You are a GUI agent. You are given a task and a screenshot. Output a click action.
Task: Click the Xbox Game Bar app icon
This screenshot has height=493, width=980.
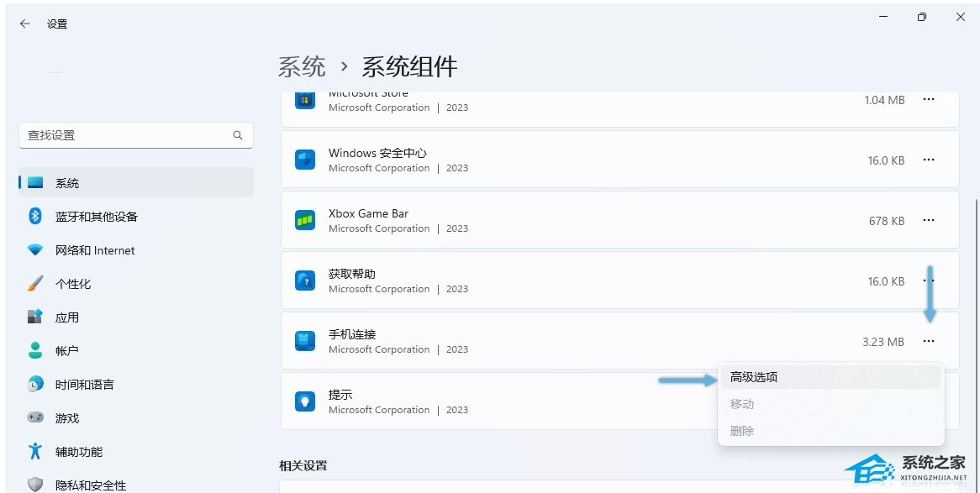point(305,220)
